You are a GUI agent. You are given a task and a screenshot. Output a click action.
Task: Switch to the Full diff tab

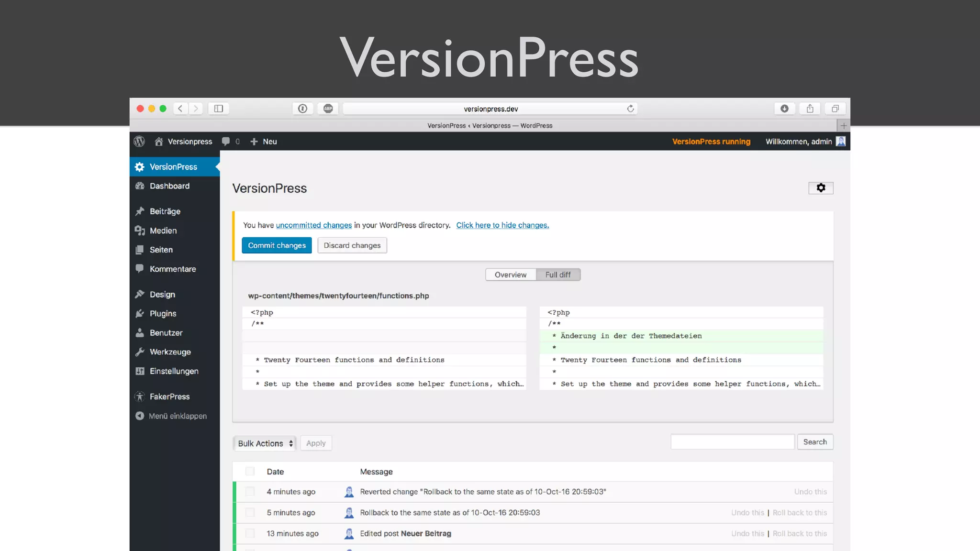pyautogui.click(x=558, y=275)
